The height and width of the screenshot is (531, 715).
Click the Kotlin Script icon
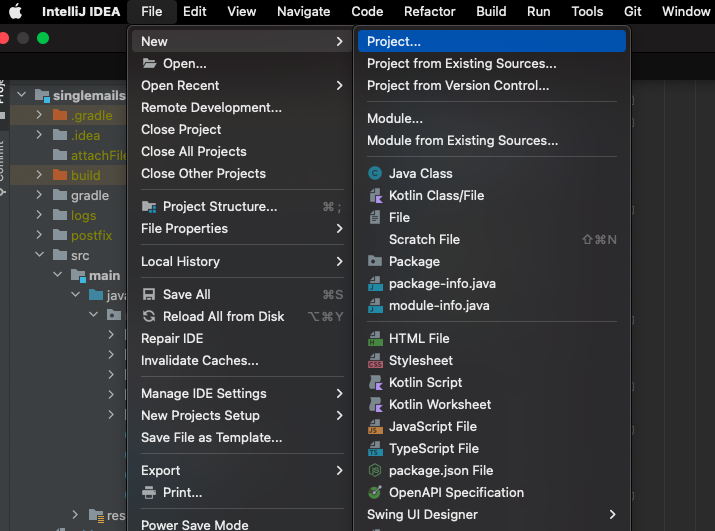(375, 382)
